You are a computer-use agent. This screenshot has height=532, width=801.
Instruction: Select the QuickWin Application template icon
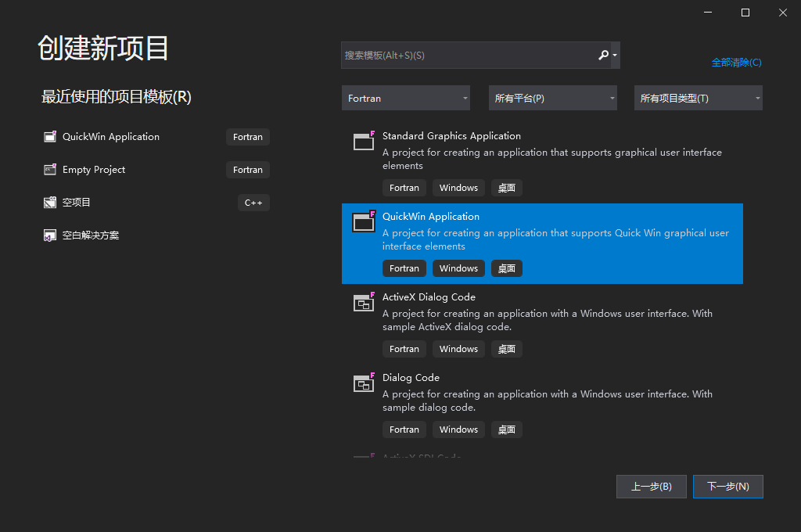click(363, 221)
